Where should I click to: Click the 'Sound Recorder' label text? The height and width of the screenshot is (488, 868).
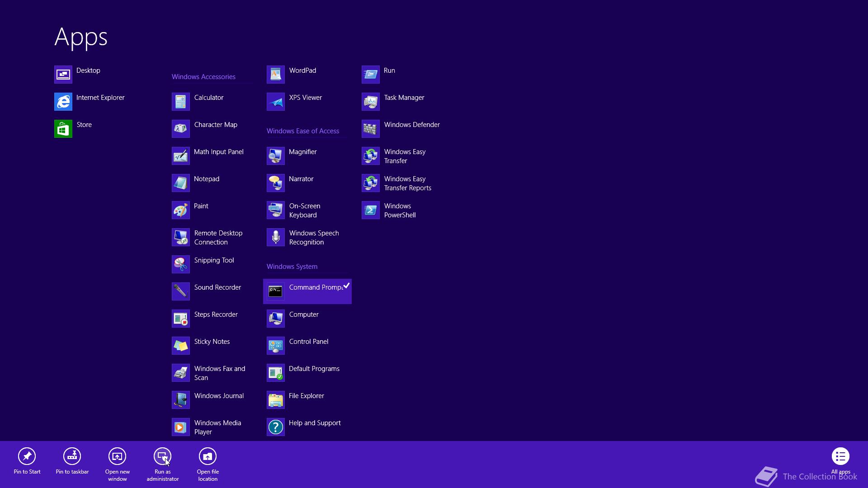pyautogui.click(x=217, y=287)
